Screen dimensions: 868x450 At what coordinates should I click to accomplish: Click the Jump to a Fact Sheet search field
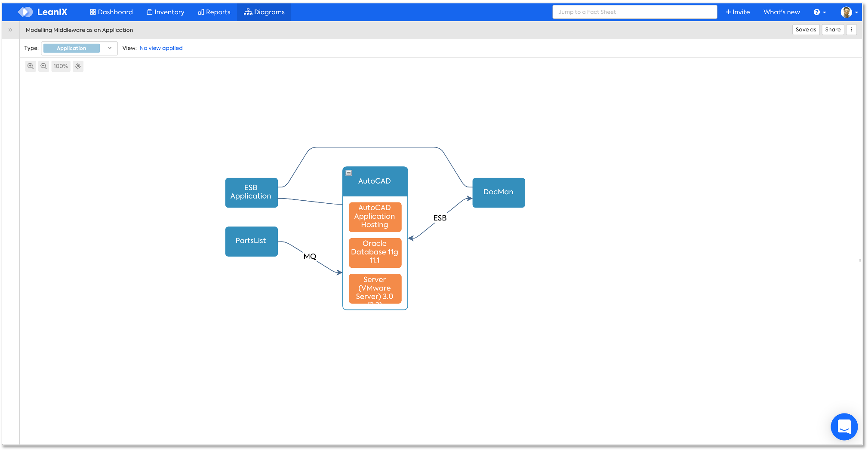pyautogui.click(x=634, y=12)
